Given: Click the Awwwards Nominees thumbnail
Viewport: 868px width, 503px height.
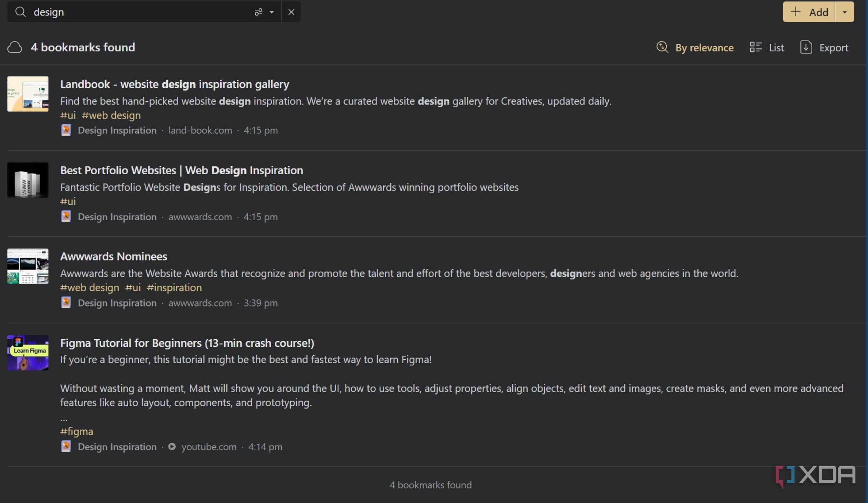Looking at the screenshot, I should [x=28, y=266].
